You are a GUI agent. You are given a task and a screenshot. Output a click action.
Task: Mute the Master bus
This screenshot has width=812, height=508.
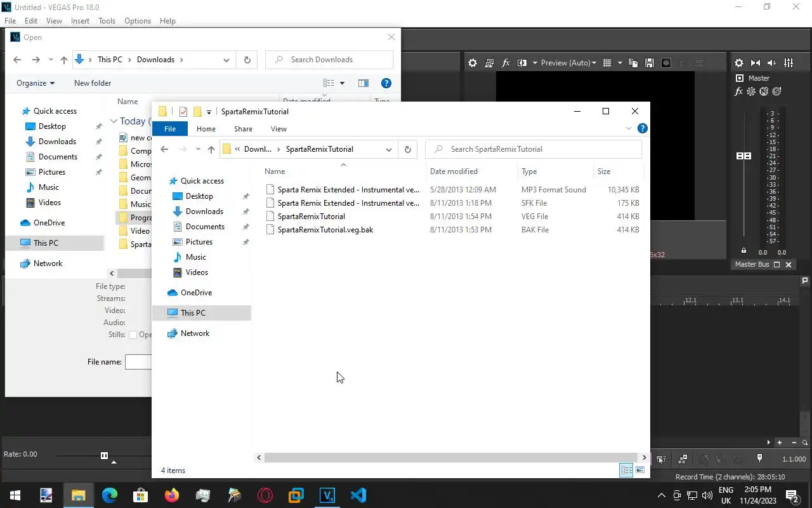point(764,91)
